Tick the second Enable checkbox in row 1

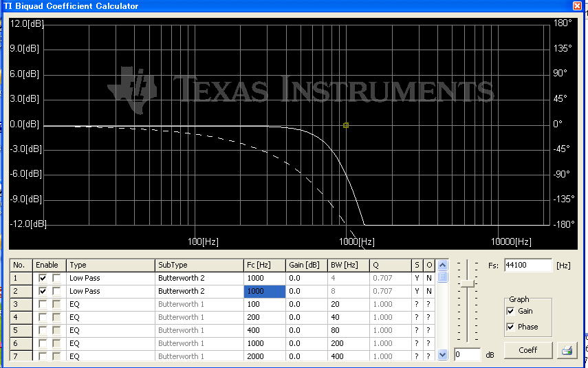56,278
